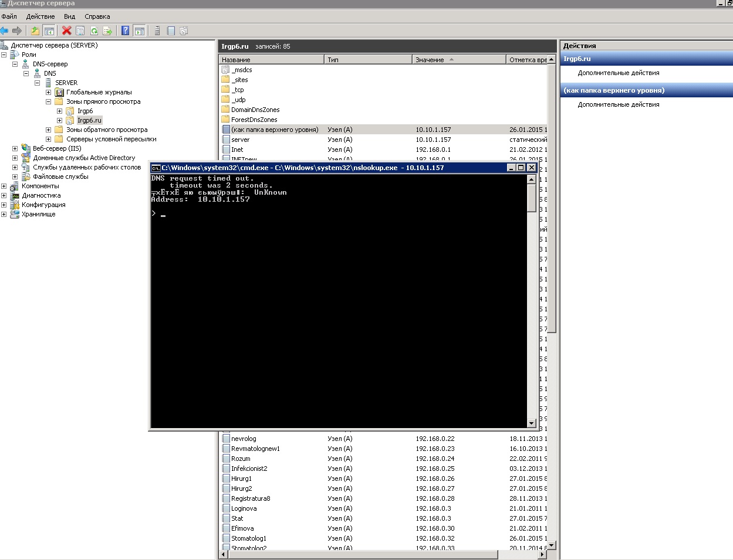This screenshot has width=733, height=560.
Task: Click the Export list toolbar icon
Action: pos(107,30)
